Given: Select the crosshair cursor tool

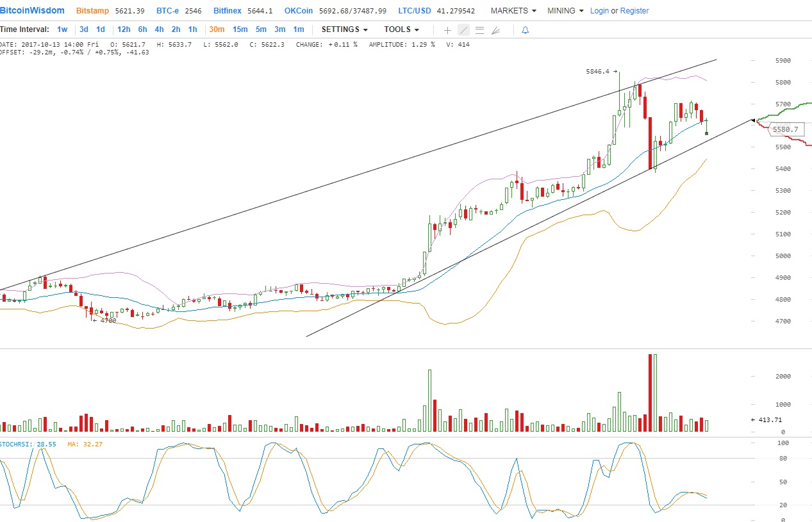Looking at the screenshot, I should pyautogui.click(x=447, y=30).
